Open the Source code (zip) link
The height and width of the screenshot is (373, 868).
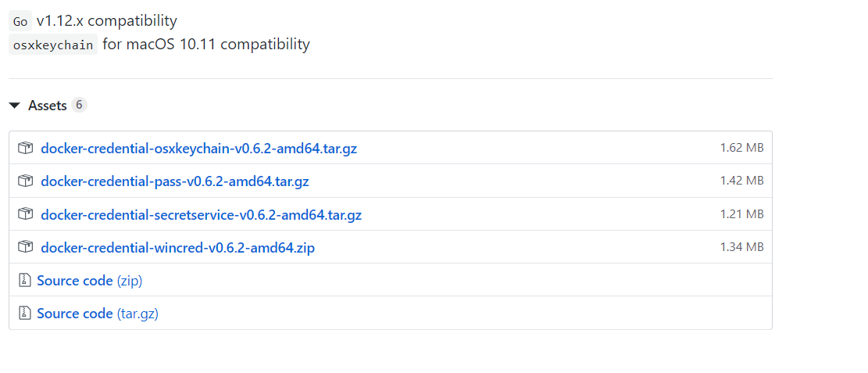90,281
